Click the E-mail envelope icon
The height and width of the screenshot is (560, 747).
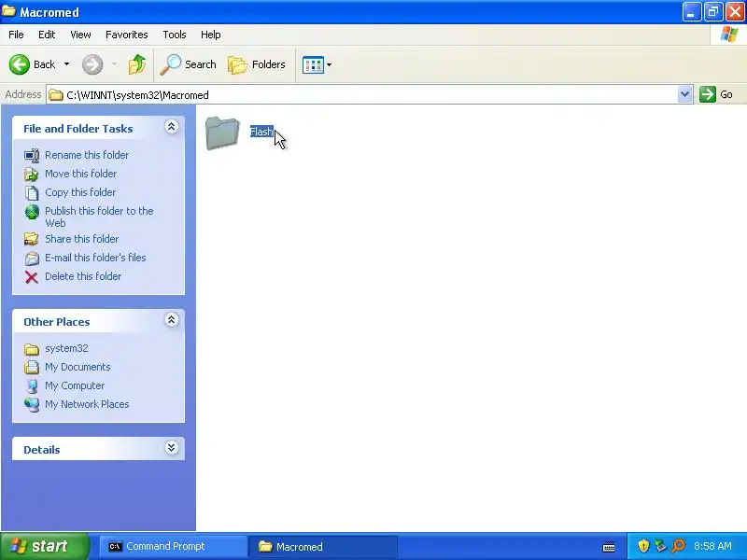pyautogui.click(x=32, y=258)
